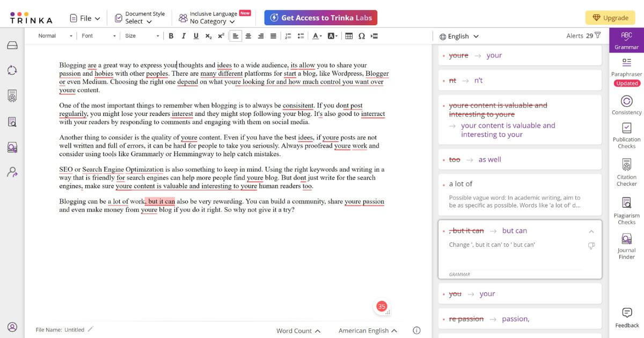
Task: Open the Font dropdown
Action: pyautogui.click(x=99, y=36)
